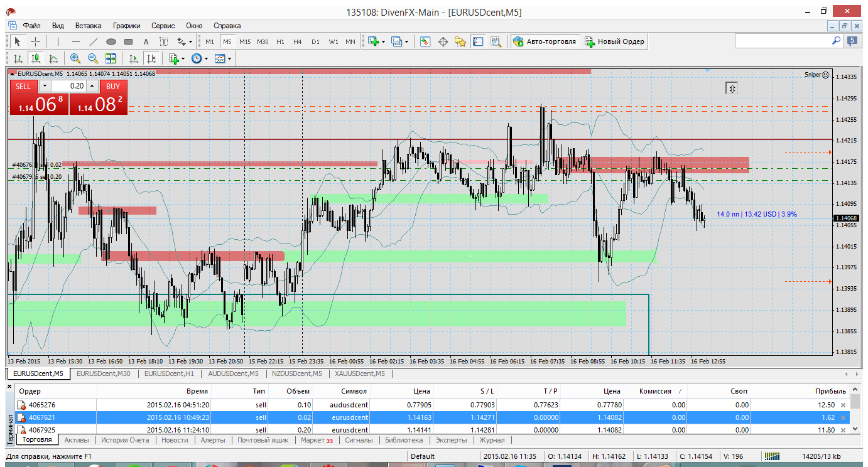868x467 pixels.
Task: Open the Маркет terminal tab
Action: (316, 440)
